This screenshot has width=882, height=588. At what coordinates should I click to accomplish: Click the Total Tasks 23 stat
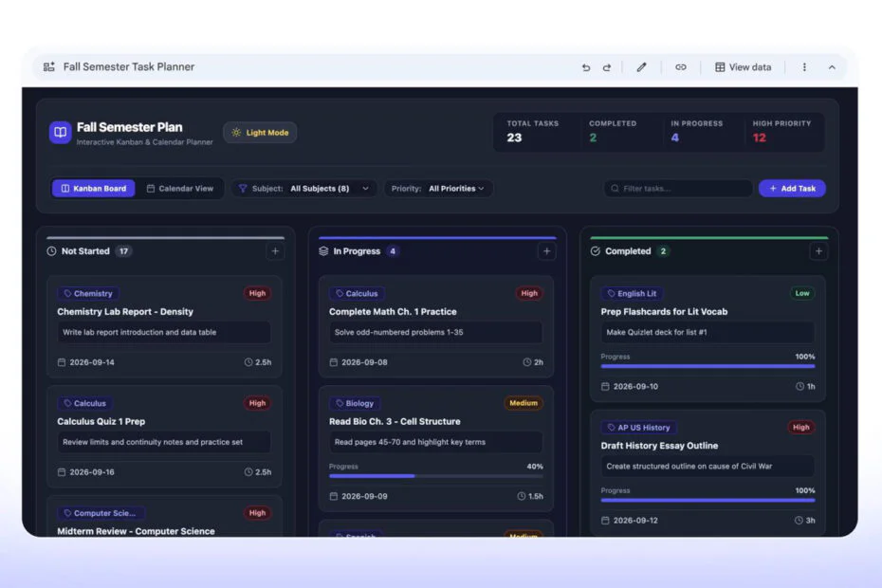[533, 132]
